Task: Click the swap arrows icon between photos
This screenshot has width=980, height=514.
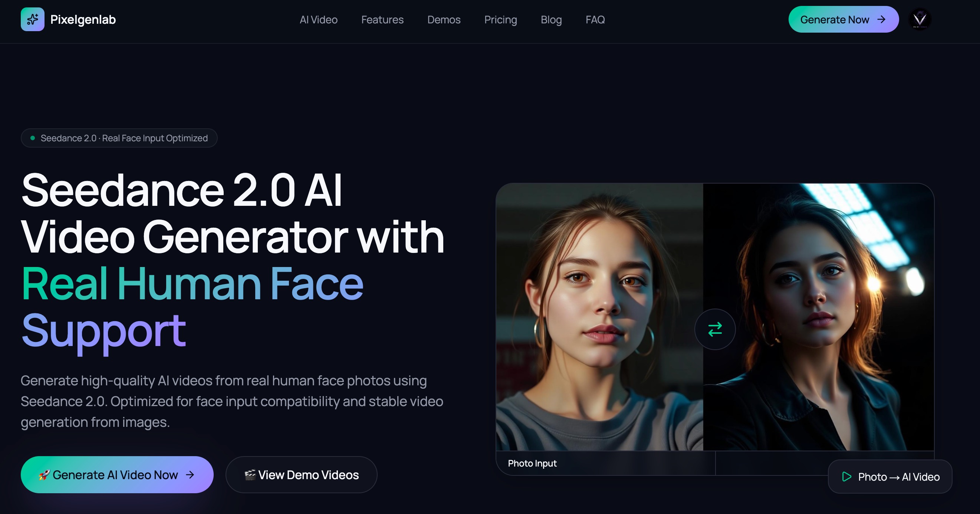Action: (x=715, y=329)
